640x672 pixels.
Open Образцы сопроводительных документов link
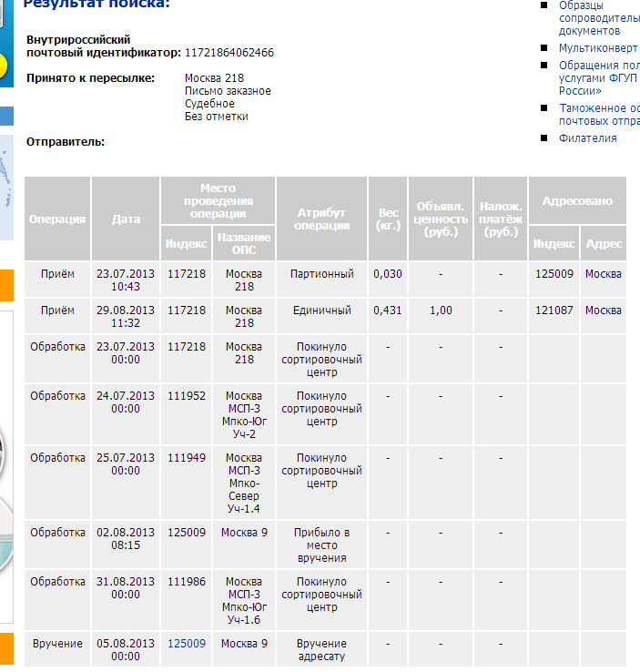pyautogui.click(x=599, y=18)
